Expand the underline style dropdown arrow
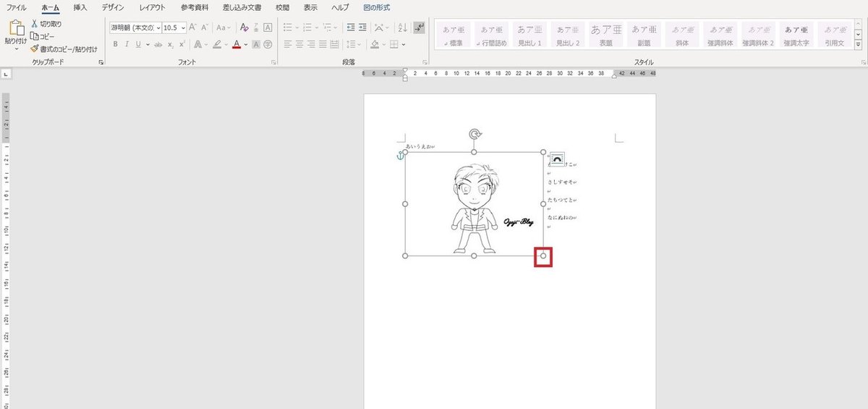 tap(148, 44)
